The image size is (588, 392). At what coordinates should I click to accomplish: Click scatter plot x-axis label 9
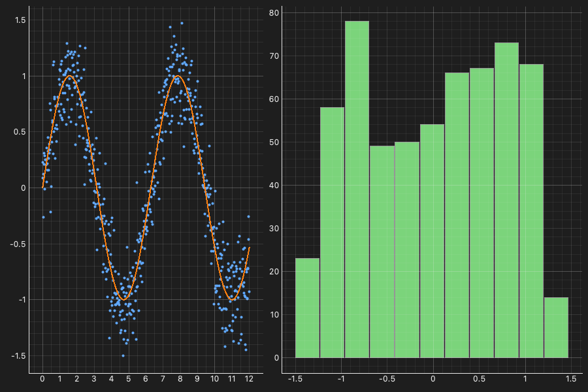pos(197,379)
